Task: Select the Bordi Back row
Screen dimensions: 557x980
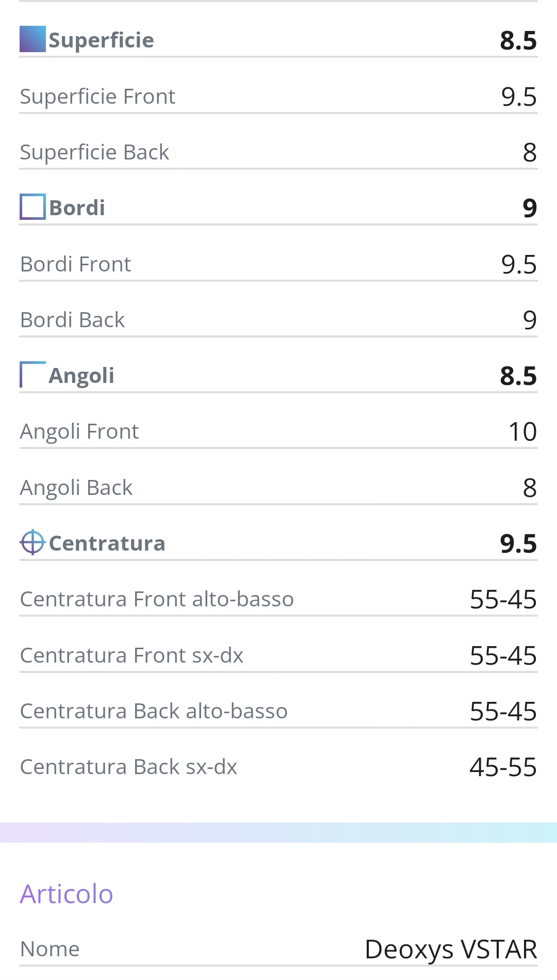Action: coord(278,320)
